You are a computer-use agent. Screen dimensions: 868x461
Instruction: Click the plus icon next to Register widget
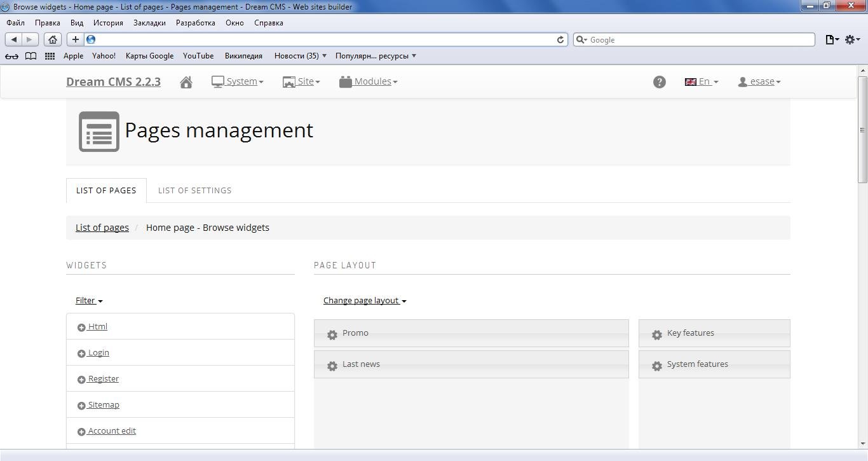81,379
